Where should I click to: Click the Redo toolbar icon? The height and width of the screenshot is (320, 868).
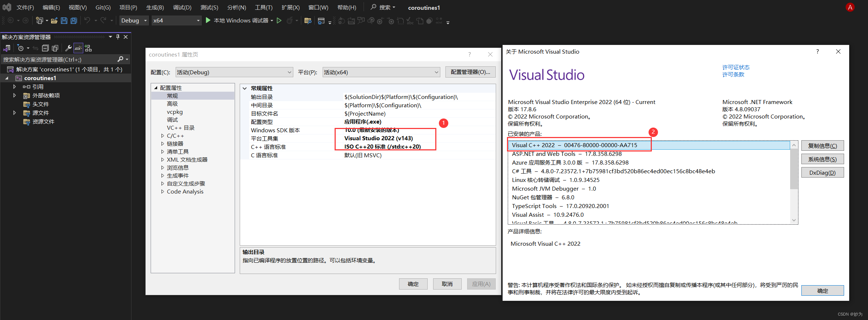(x=104, y=21)
